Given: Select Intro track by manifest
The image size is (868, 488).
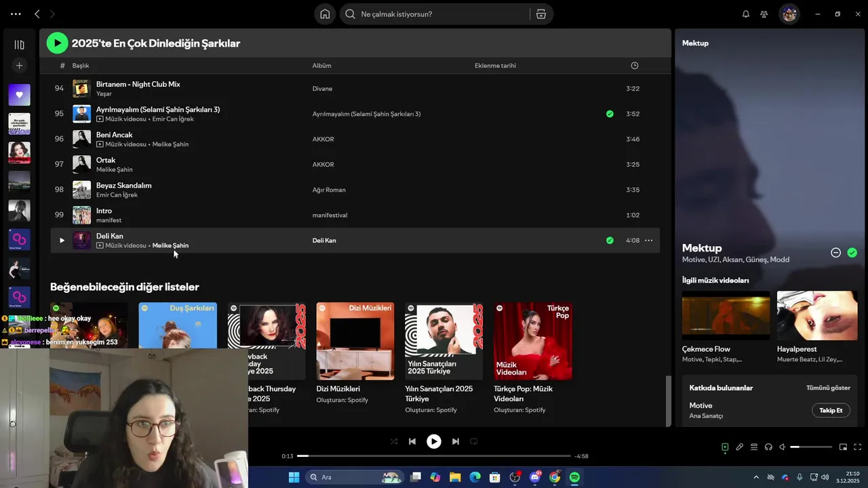Looking at the screenshot, I should point(104,211).
